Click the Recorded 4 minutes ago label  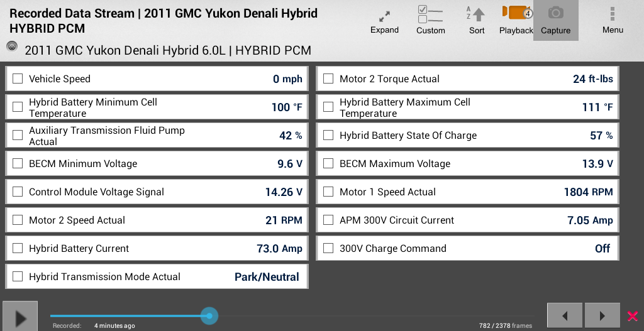pos(94,326)
